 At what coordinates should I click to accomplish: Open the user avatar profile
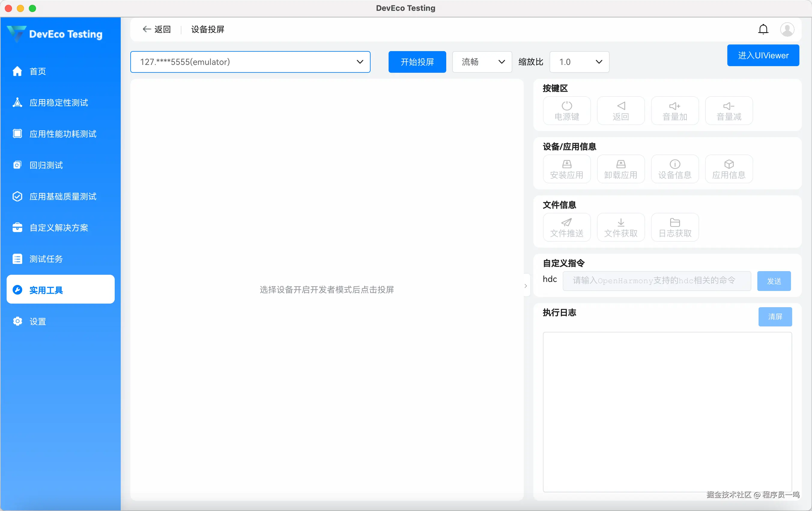pos(787,29)
